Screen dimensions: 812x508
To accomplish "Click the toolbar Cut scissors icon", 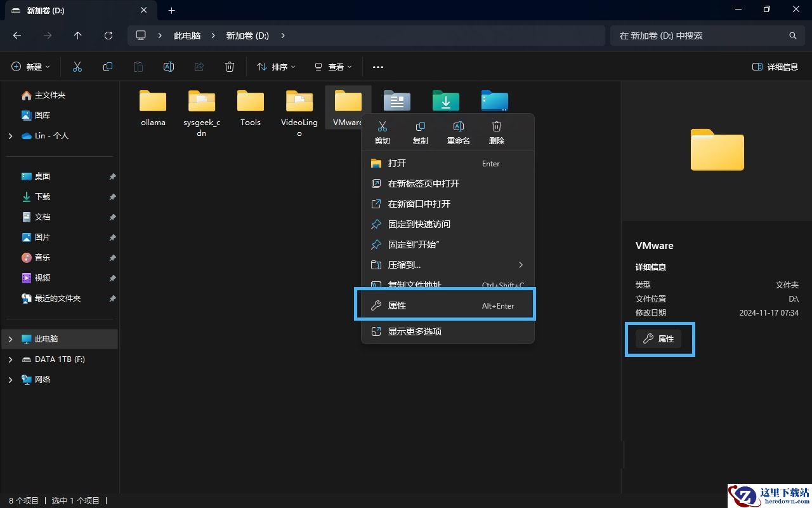I will click(77, 67).
